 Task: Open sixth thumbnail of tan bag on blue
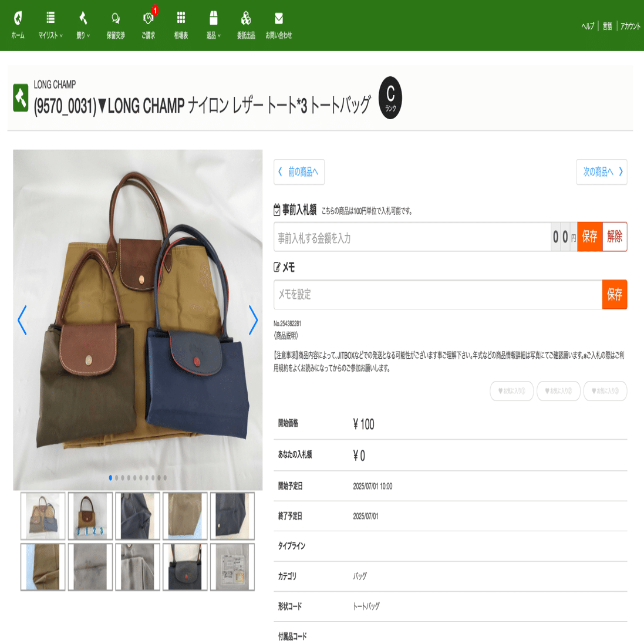[43, 567]
